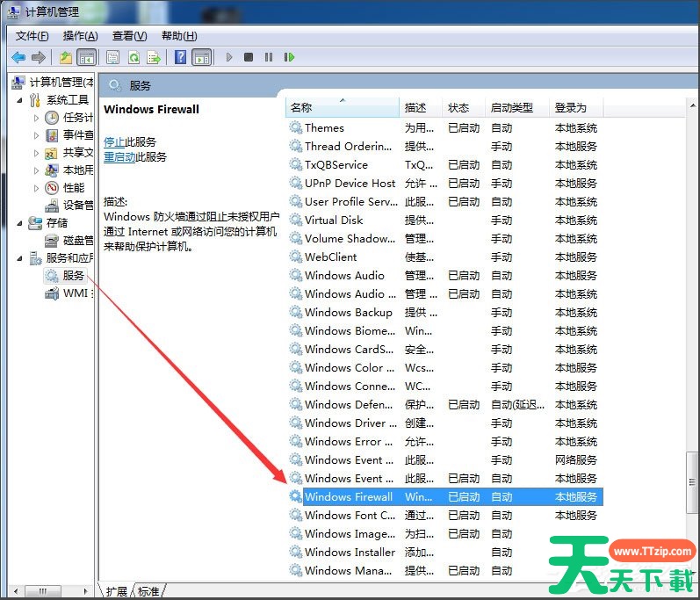Click the Refresh toolbar icon

(x=134, y=57)
